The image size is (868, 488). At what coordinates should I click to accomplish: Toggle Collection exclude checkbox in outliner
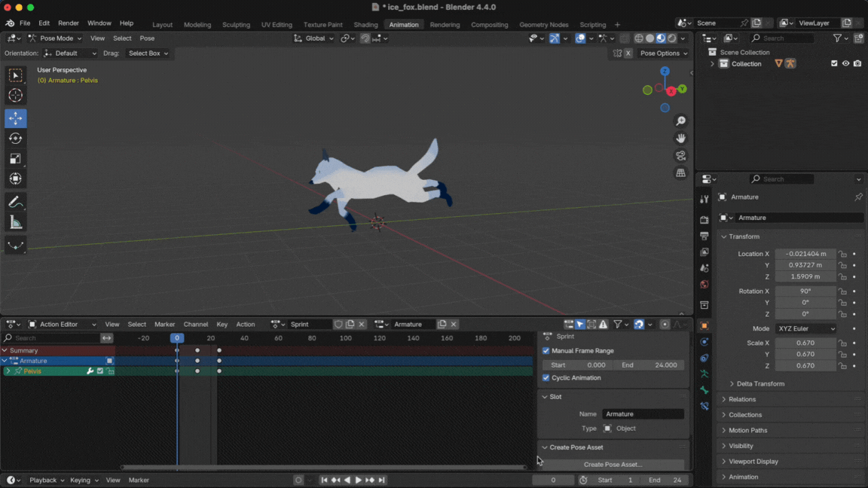(834, 63)
